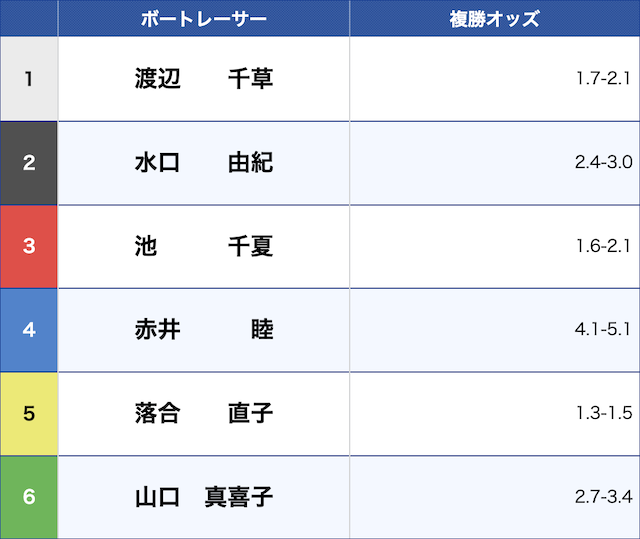
Task: Open racer 赤井 睦
Action: (x=204, y=330)
